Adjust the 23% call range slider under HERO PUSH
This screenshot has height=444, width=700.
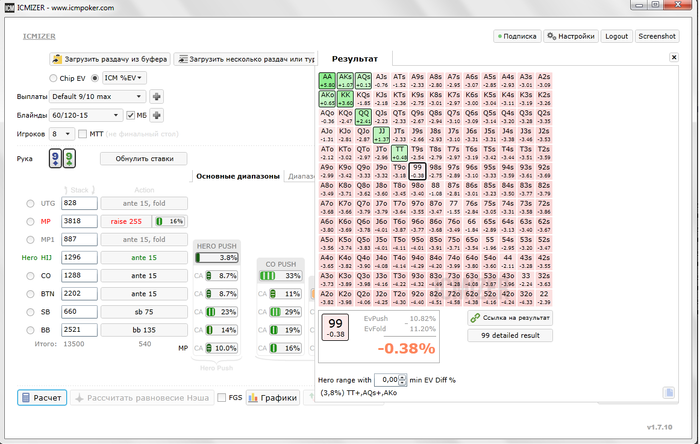pyautogui.click(x=221, y=312)
